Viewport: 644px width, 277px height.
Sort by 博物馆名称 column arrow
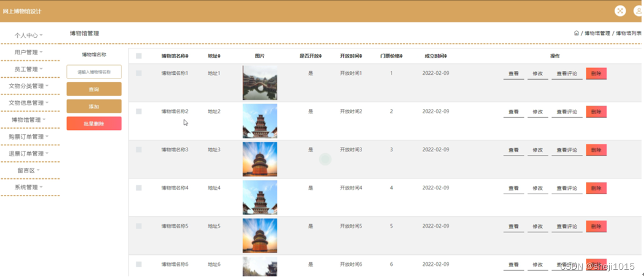[x=188, y=56]
